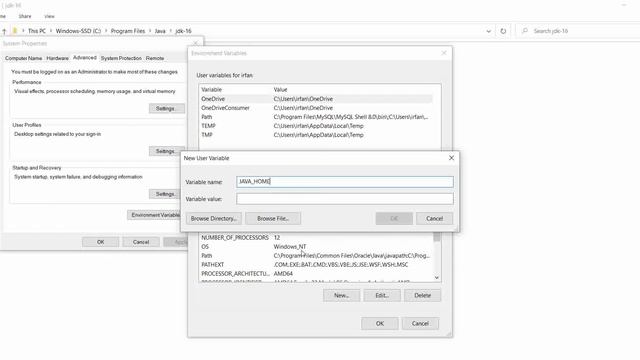Open address bar history dropdown
This screenshot has height=360, width=640.
pos(489,31)
